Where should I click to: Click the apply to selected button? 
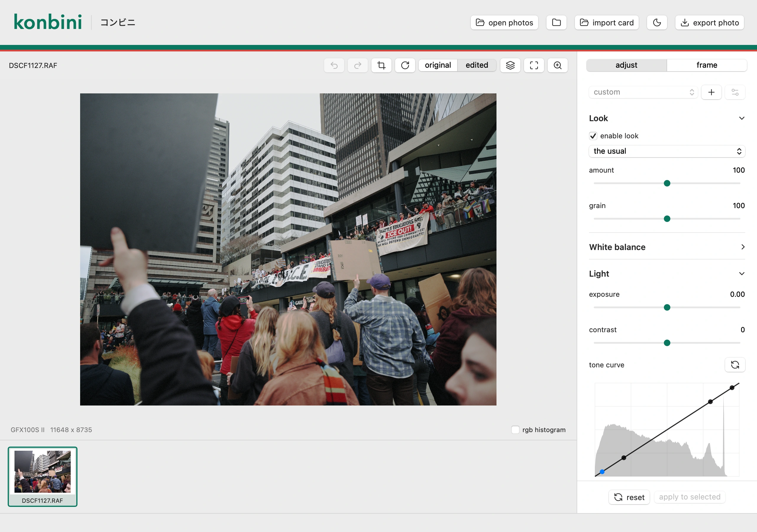690,497
